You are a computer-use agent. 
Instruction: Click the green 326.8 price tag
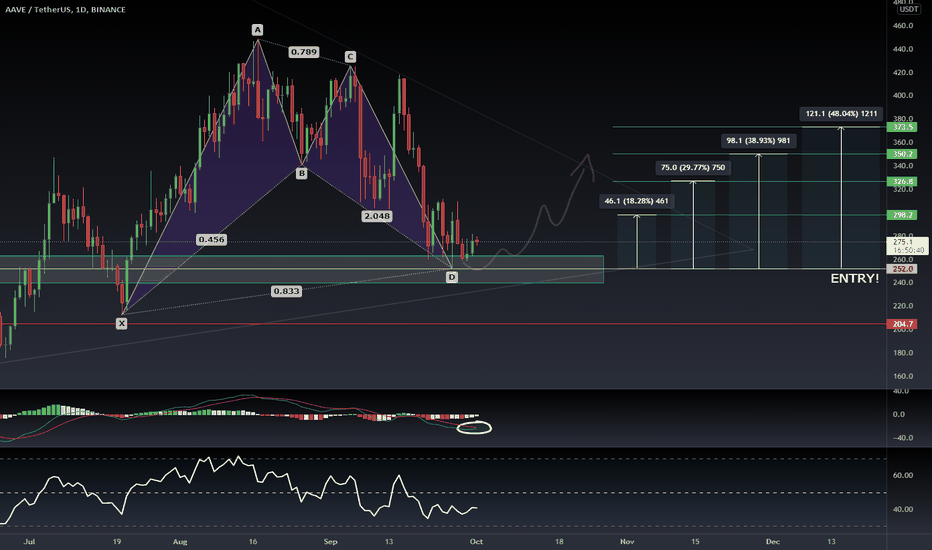(902, 181)
